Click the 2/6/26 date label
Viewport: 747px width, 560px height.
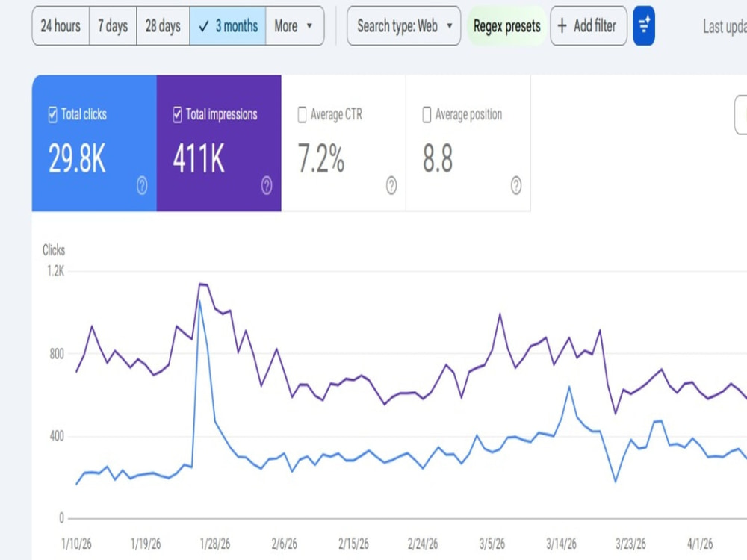click(x=285, y=544)
